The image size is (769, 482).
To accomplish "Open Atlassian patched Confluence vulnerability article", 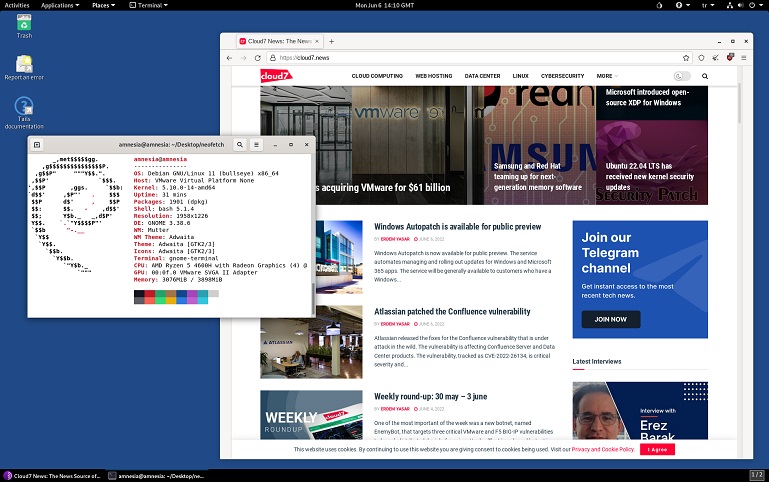I will (x=452, y=311).
